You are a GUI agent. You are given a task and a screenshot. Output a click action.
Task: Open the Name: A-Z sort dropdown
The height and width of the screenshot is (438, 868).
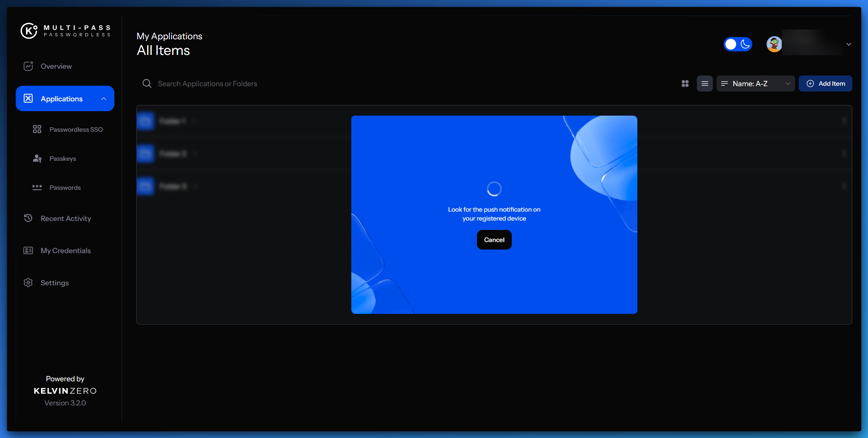pyautogui.click(x=755, y=83)
